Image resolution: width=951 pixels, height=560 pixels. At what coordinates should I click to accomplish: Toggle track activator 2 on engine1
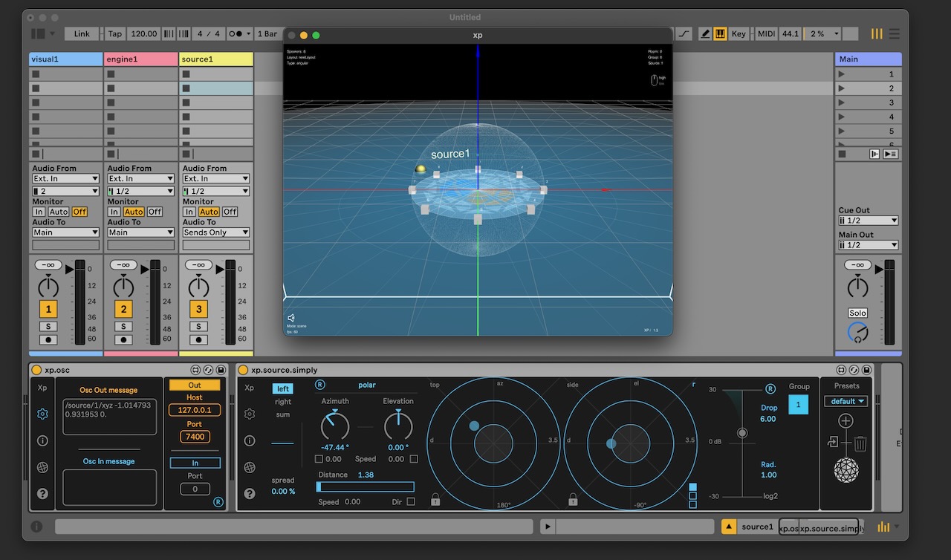tap(123, 310)
